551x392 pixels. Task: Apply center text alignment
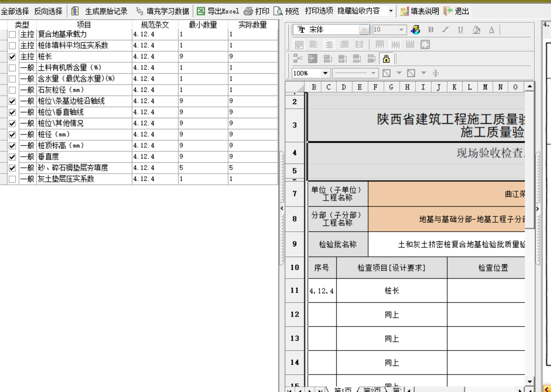[329, 45]
